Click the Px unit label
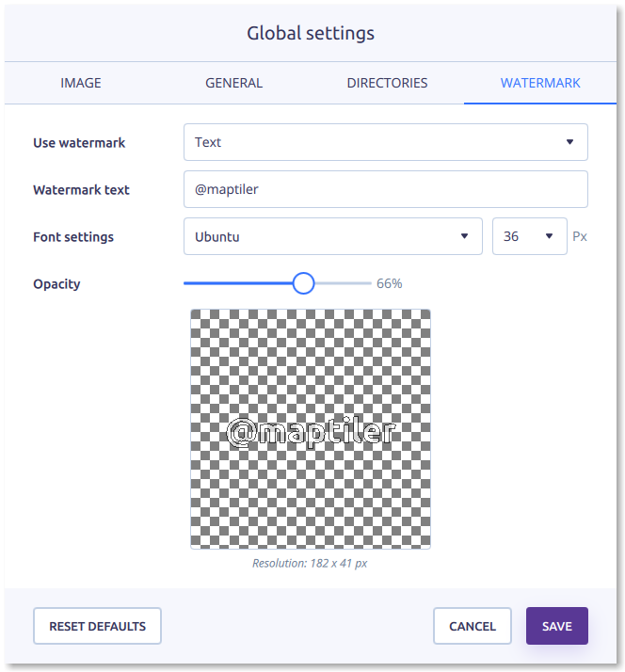This screenshot has width=625, height=672. pos(580,236)
